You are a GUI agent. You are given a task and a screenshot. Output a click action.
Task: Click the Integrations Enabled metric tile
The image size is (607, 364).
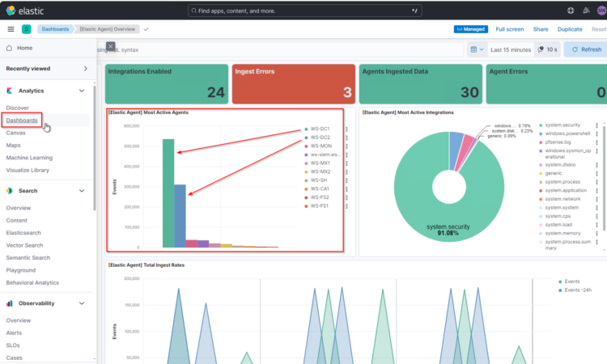[167, 84]
